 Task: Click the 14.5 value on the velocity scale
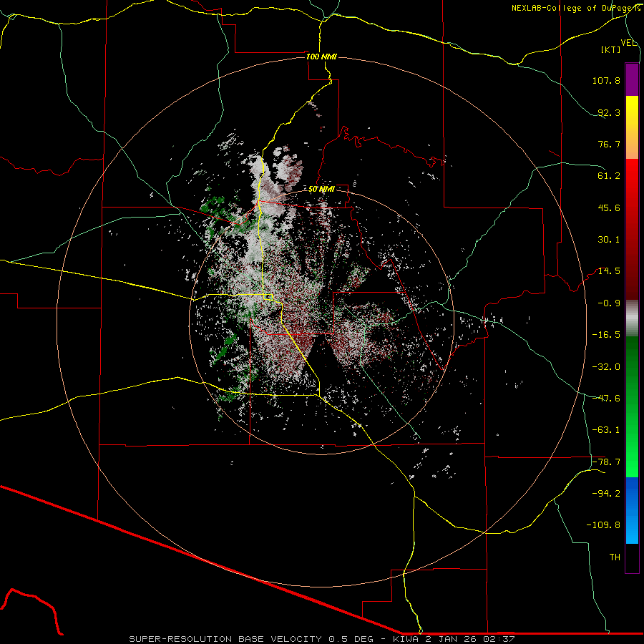(x=609, y=271)
